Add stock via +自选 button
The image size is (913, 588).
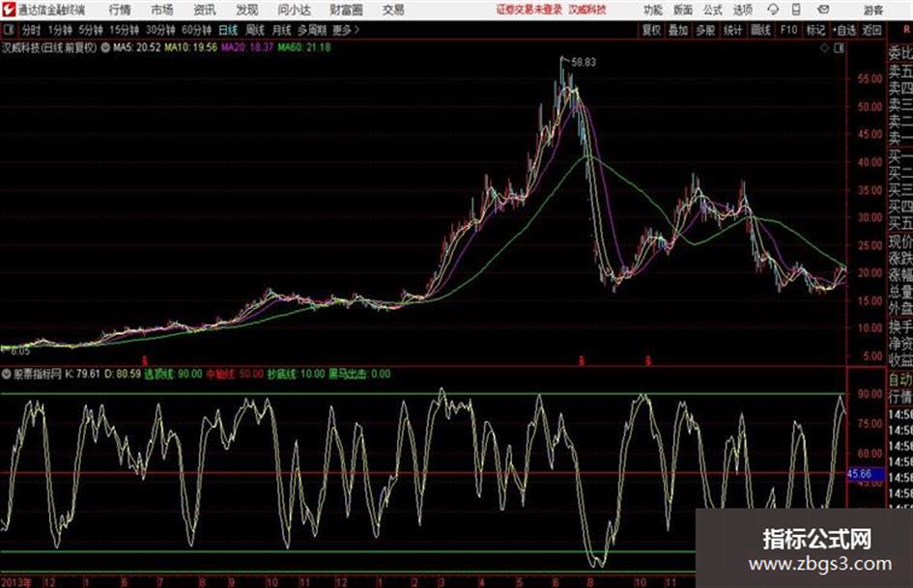tap(844, 30)
